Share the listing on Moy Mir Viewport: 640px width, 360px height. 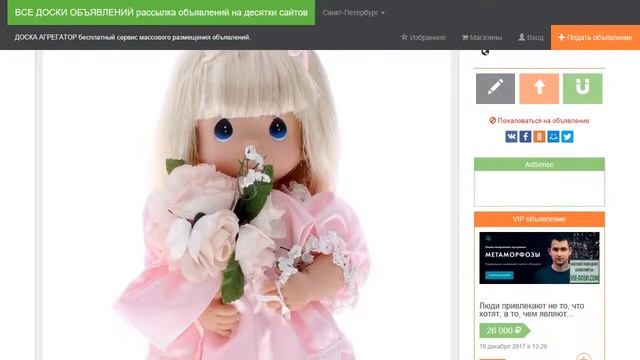point(553,136)
